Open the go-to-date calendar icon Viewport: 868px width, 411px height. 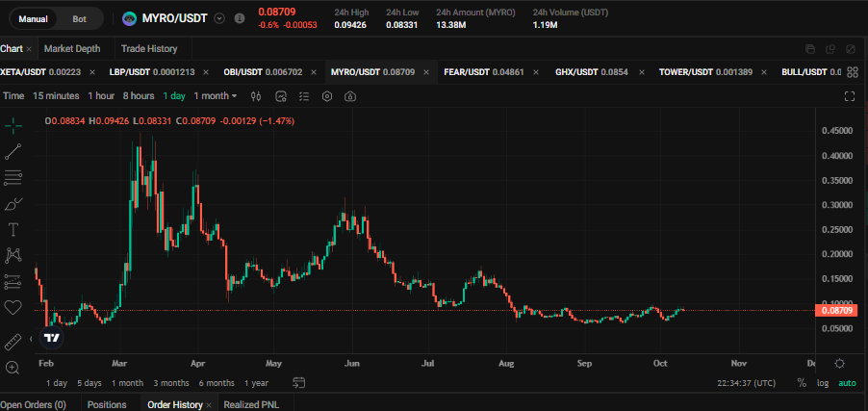point(299,382)
